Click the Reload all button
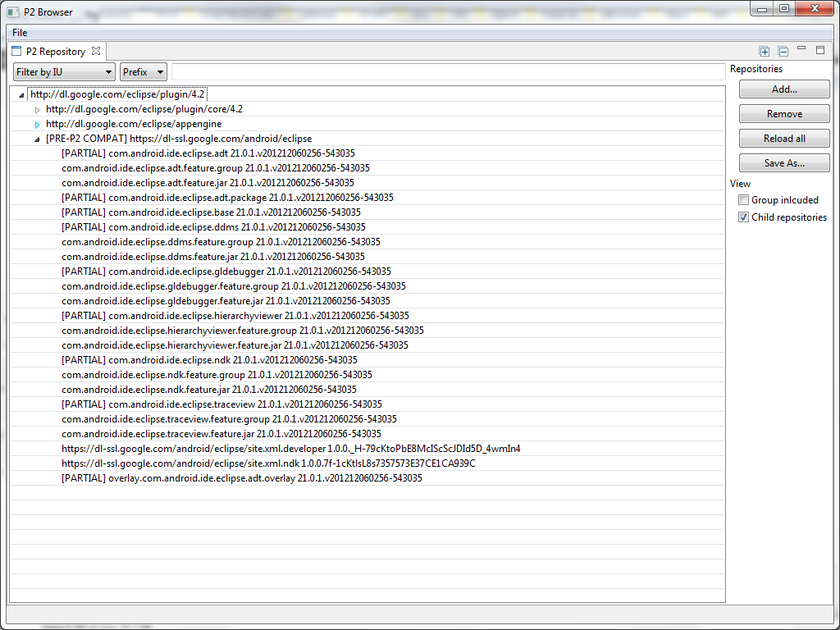Screen dimensions: 840x630 [784, 138]
